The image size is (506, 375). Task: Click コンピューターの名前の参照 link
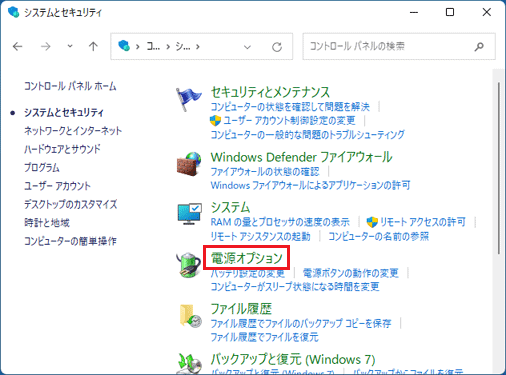tap(379, 236)
